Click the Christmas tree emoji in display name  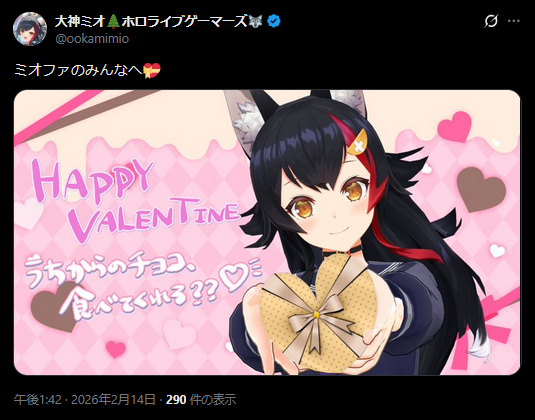point(113,21)
